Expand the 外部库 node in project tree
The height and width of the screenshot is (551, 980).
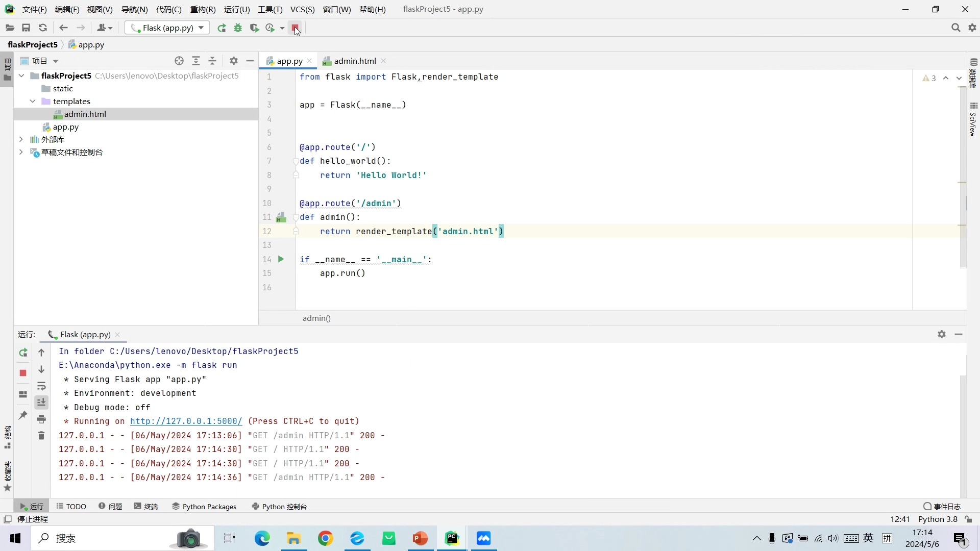21,139
